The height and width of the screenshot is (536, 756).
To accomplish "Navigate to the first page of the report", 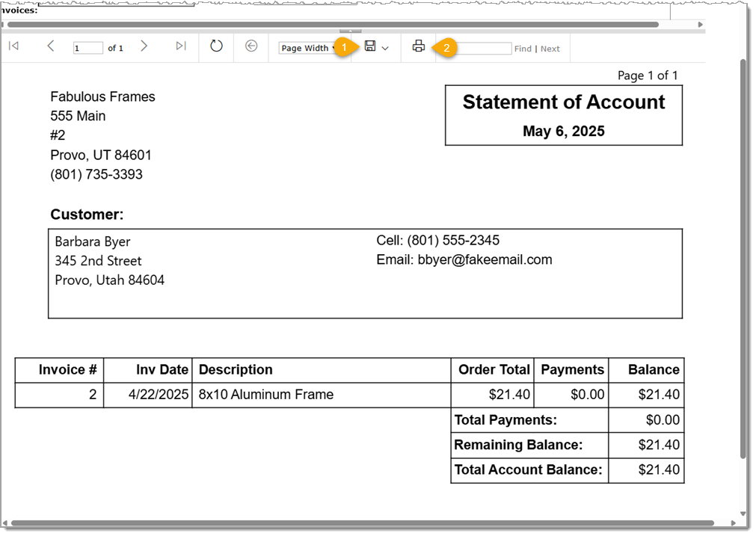I will coord(13,46).
